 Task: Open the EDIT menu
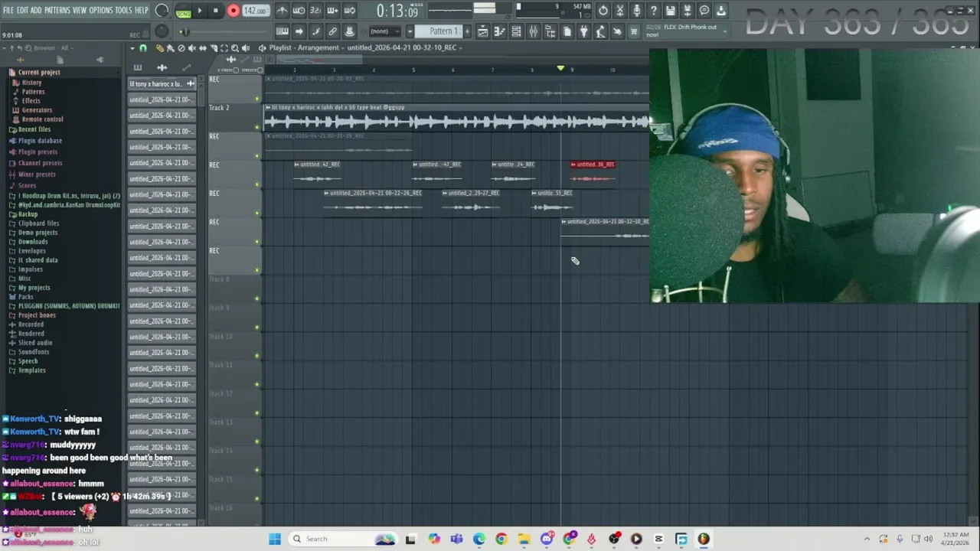[23, 11]
